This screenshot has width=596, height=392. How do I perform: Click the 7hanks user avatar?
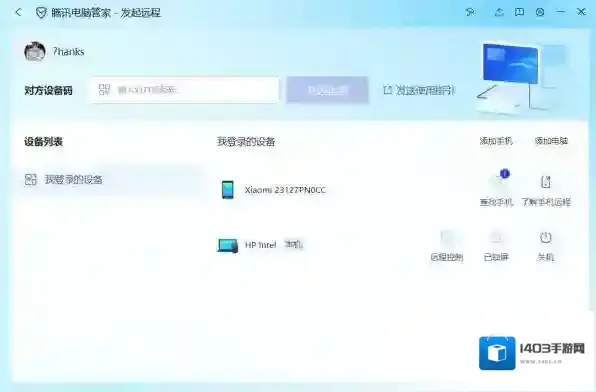coord(35,51)
